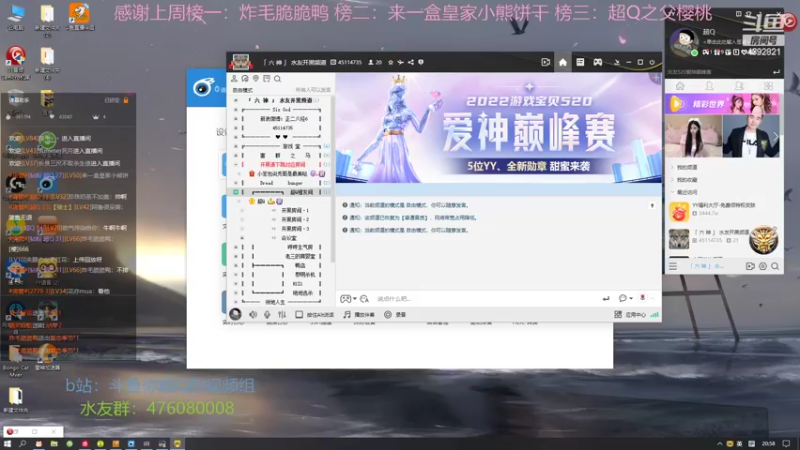
Task: Open the user list icon above channel tree
Action: pos(234,79)
